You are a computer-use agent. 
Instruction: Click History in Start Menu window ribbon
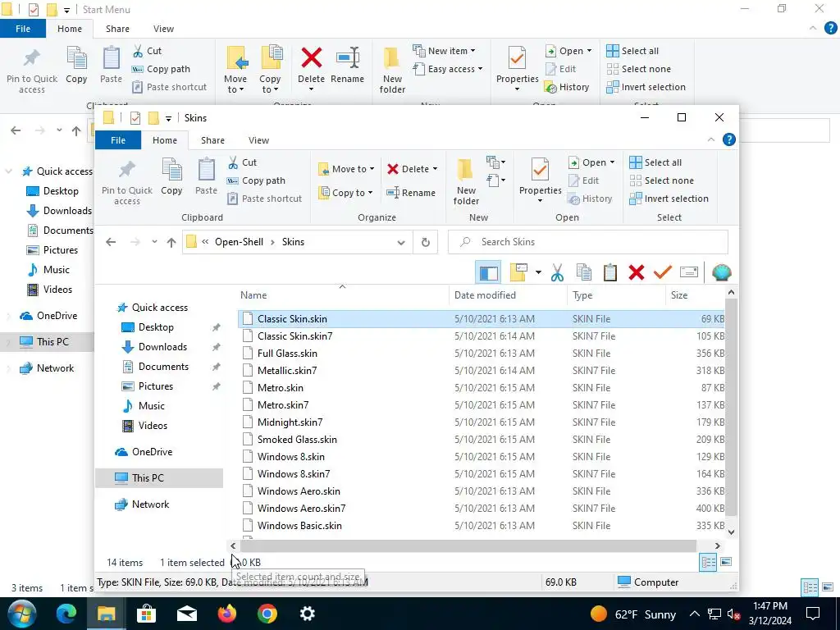567,87
